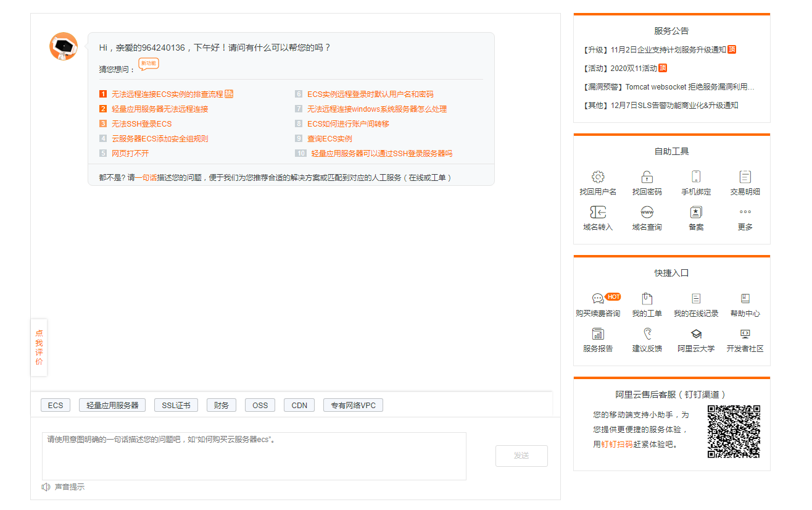This screenshot has height=510, width=812.
Task: Open the 购买续费咨询 hot entry
Action: point(598,304)
